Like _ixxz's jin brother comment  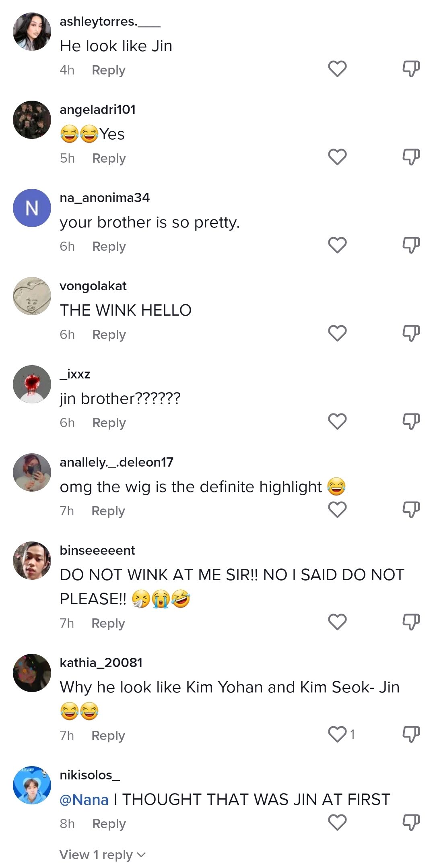point(337,422)
